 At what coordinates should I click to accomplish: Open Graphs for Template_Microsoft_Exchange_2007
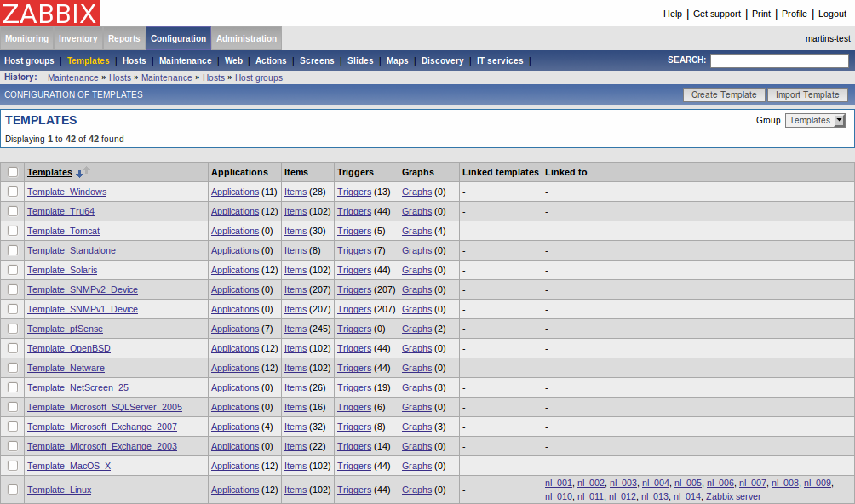click(x=417, y=427)
